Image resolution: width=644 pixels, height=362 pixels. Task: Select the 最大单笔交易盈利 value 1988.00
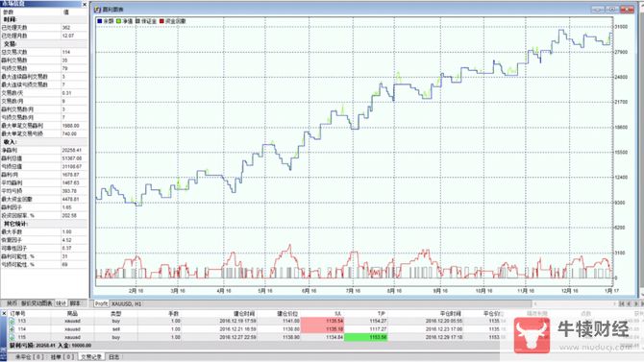point(70,126)
